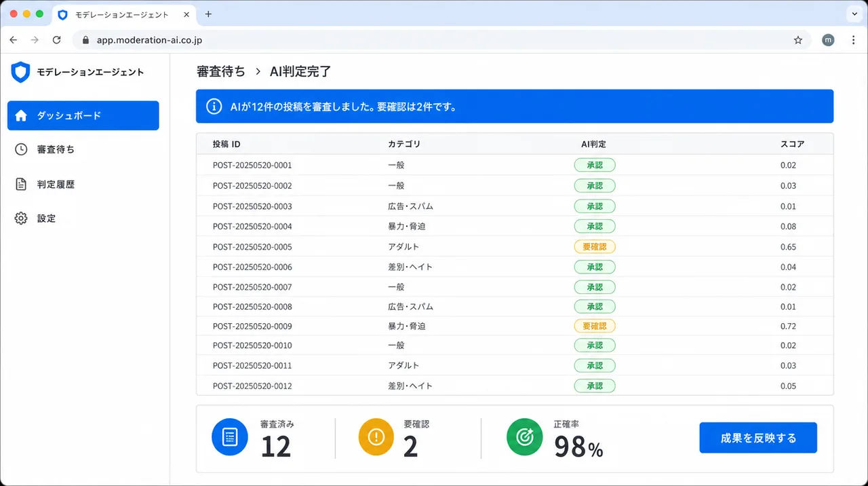Click score 0.72 in the table
The image size is (868, 486).
click(x=788, y=326)
